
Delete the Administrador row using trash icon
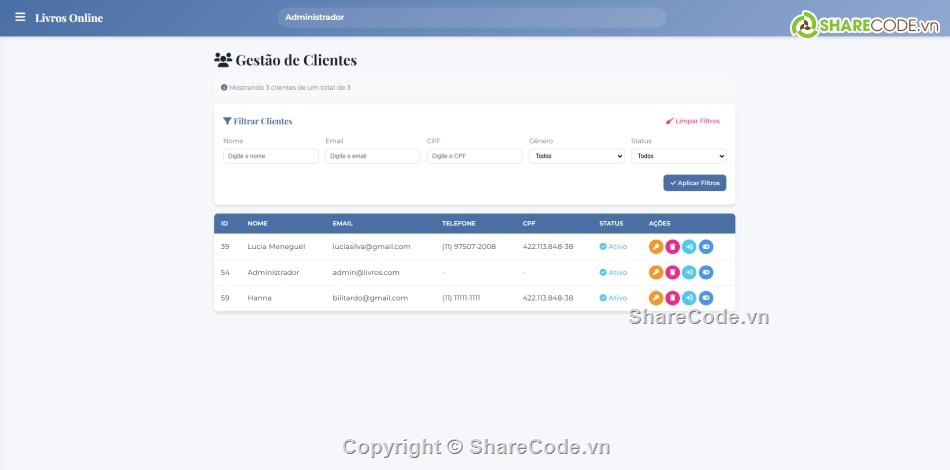(x=673, y=272)
